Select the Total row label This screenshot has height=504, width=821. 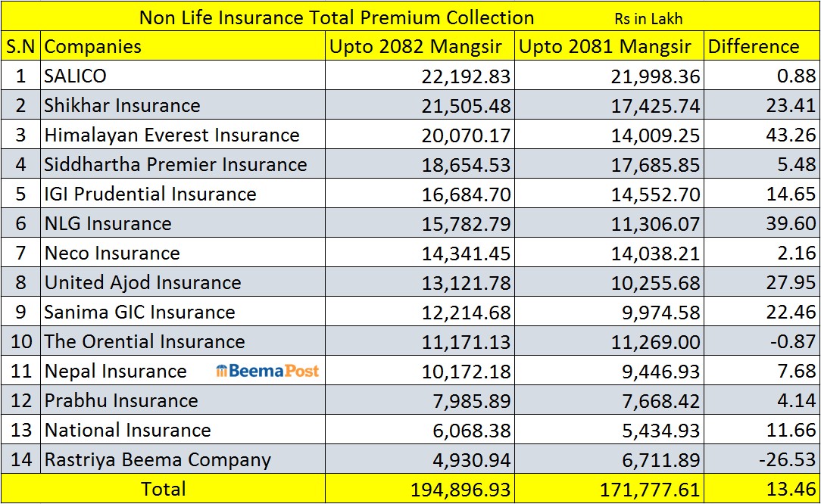pyautogui.click(x=164, y=489)
